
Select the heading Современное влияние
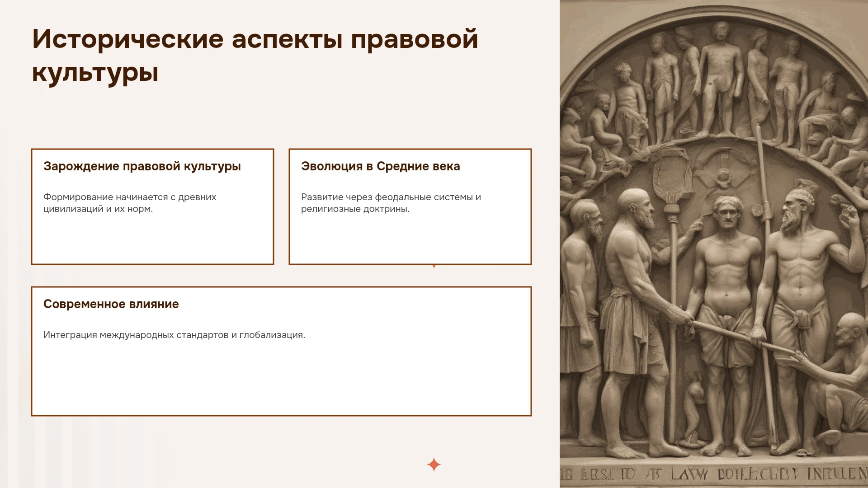coord(111,304)
